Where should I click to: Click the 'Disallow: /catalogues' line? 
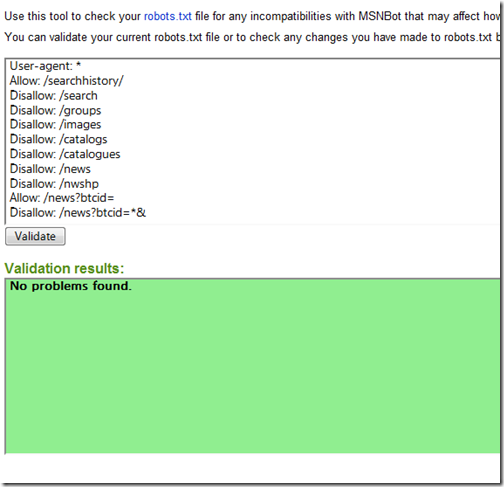tap(65, 154)
